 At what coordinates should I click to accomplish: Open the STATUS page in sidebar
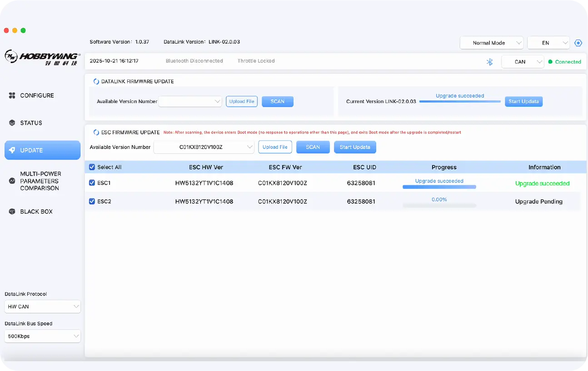point(31,123)
